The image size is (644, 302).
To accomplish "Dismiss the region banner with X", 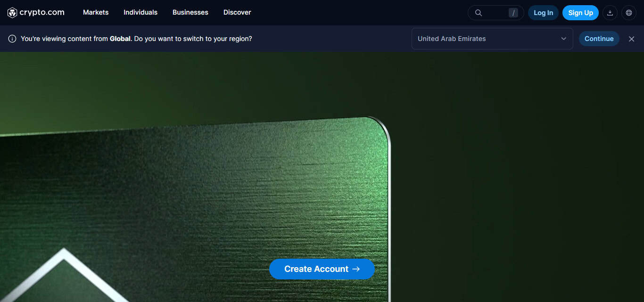I will coord(632,39).
